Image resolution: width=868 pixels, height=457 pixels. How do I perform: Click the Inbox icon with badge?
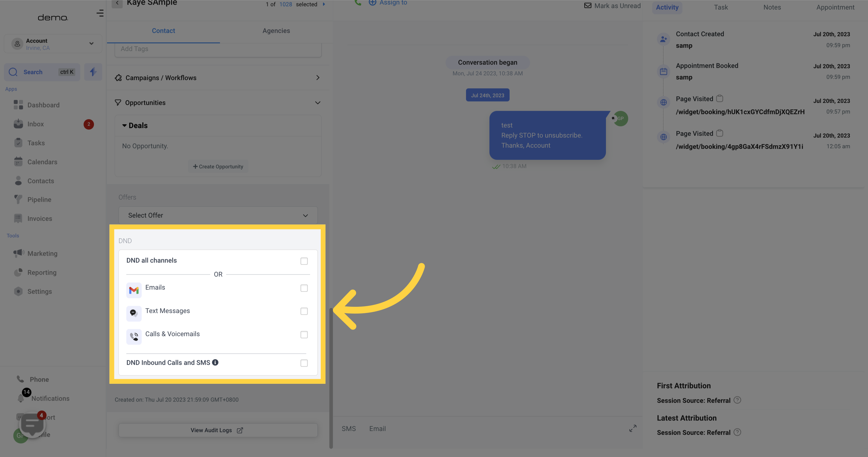(18, 124)
